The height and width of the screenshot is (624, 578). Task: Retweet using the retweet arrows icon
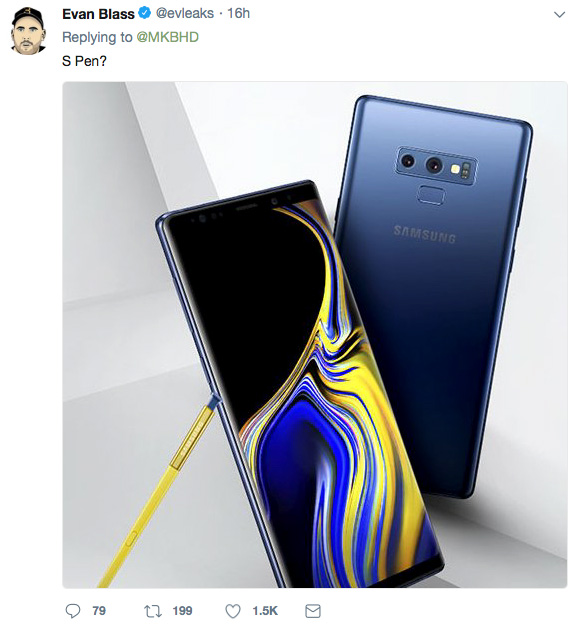coord(152,611)
